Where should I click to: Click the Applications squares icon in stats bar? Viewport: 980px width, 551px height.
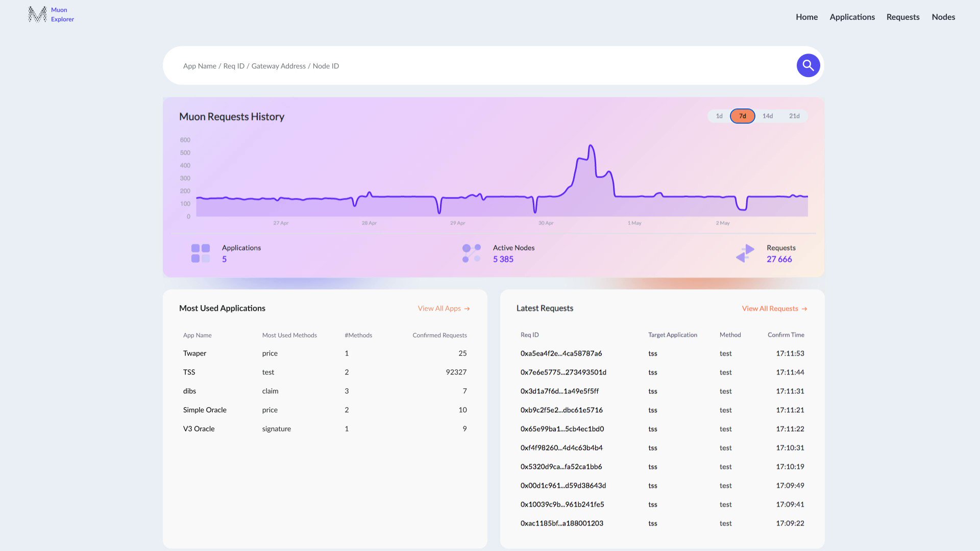pyautogui.click(x=200, y=253)
